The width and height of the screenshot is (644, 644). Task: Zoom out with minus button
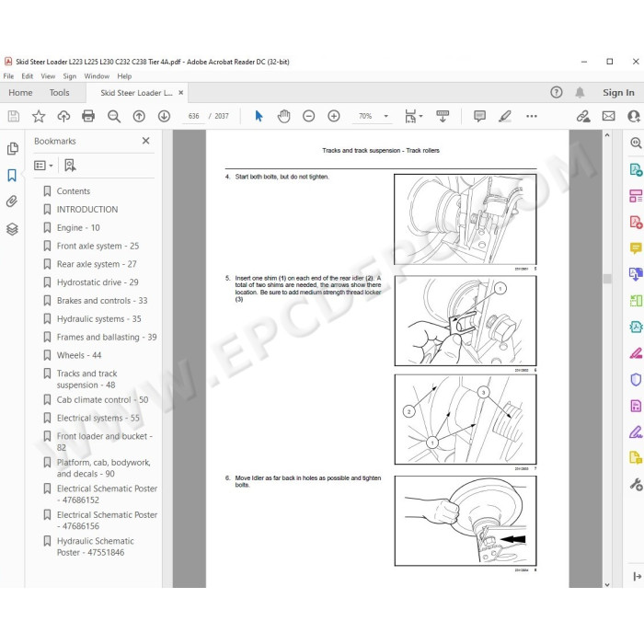pos(308,116)
